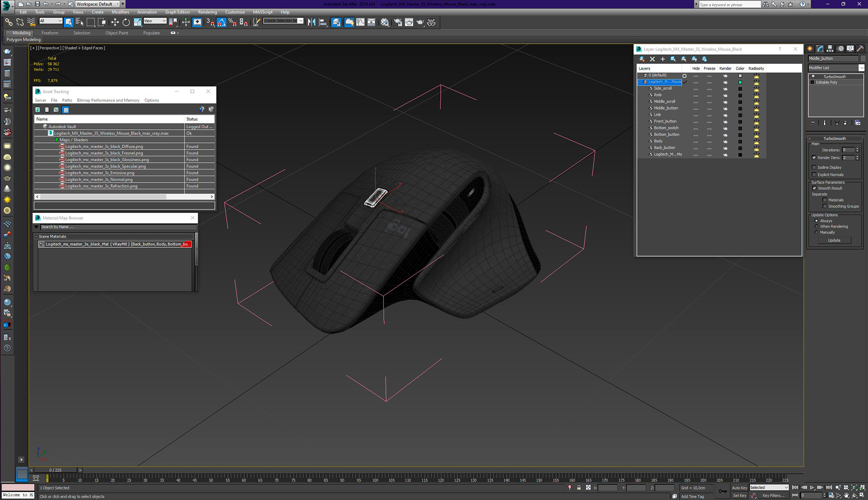Toggle Percent Snap in main toolbar
Viewport: 868px width, 500px height.
(x=232, y=22)
